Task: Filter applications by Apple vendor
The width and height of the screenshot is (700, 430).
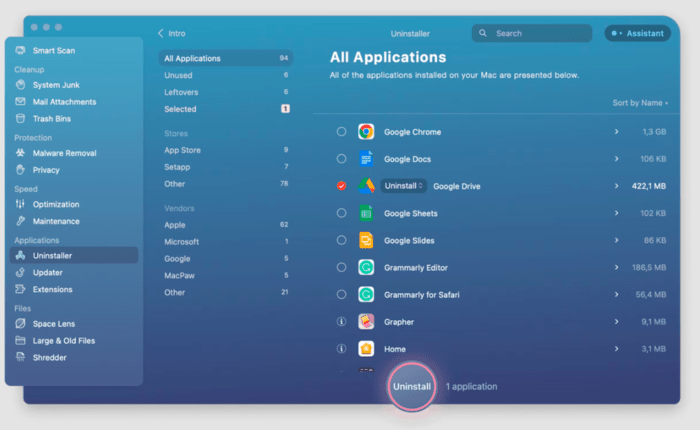Action: point(226,225)
